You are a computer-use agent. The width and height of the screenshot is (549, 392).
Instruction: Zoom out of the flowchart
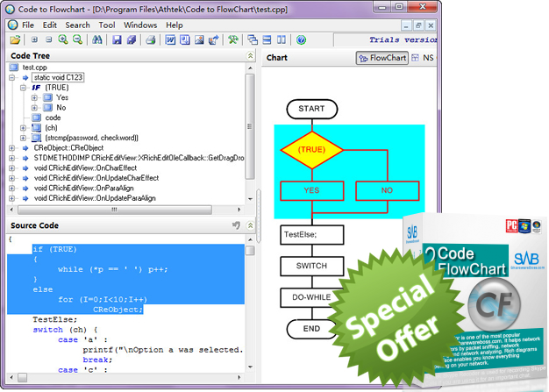pos(77,39)
